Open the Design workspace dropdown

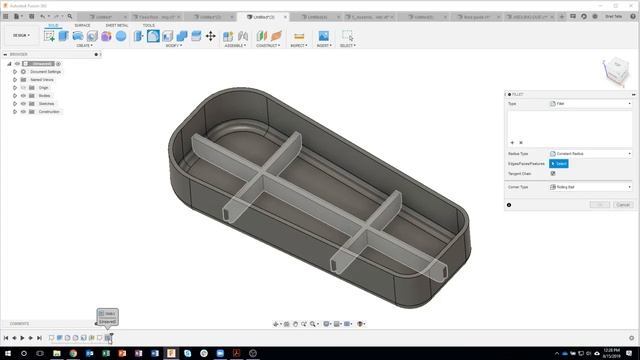click(x=21, y=36)
